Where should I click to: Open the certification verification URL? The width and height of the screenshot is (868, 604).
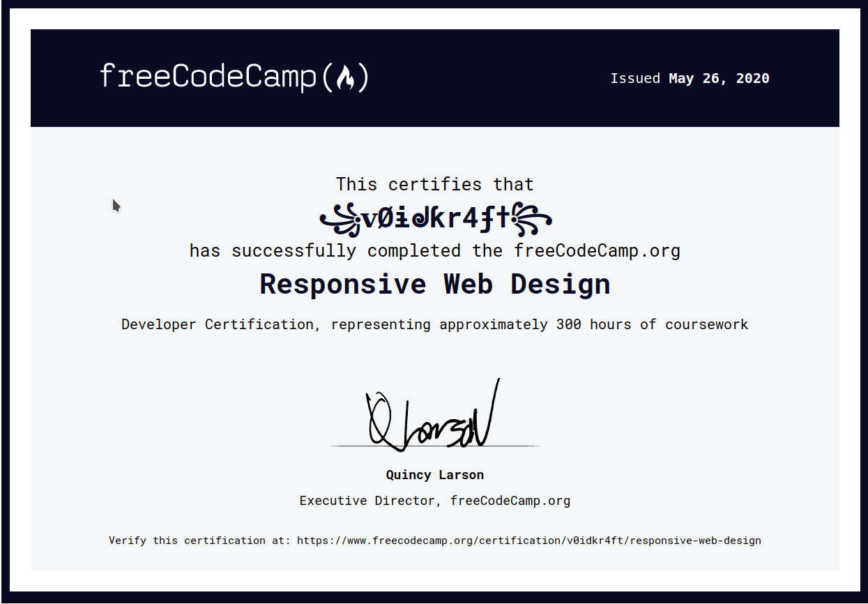(529, 541)
